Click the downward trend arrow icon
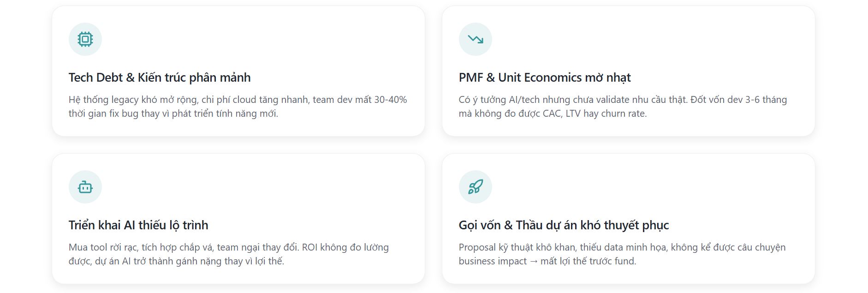This screenshot has height=293, width=868. click(x=475, y=39)
